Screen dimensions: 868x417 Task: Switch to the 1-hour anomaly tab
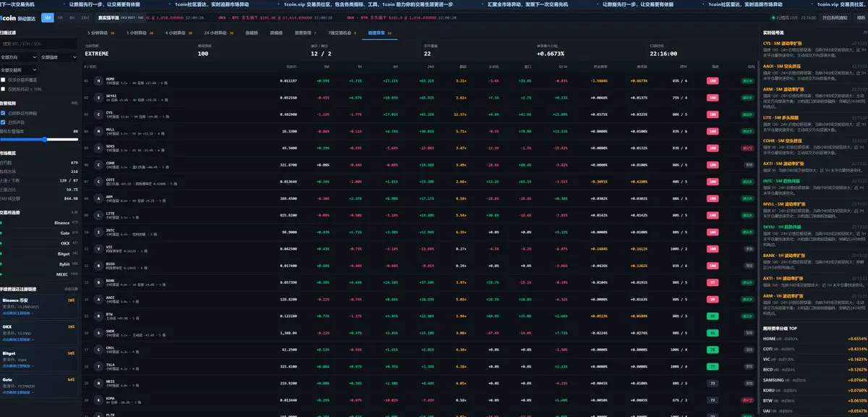(x=140, y=33)
